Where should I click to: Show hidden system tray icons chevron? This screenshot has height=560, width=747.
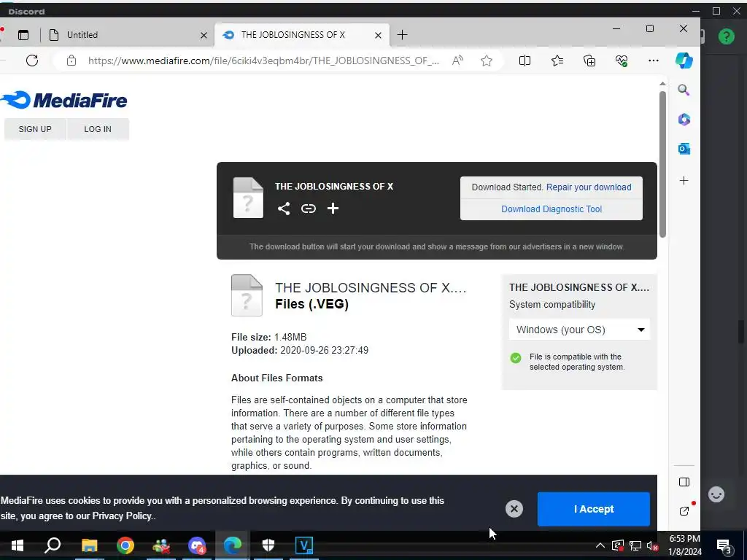(x=600, y=545)
